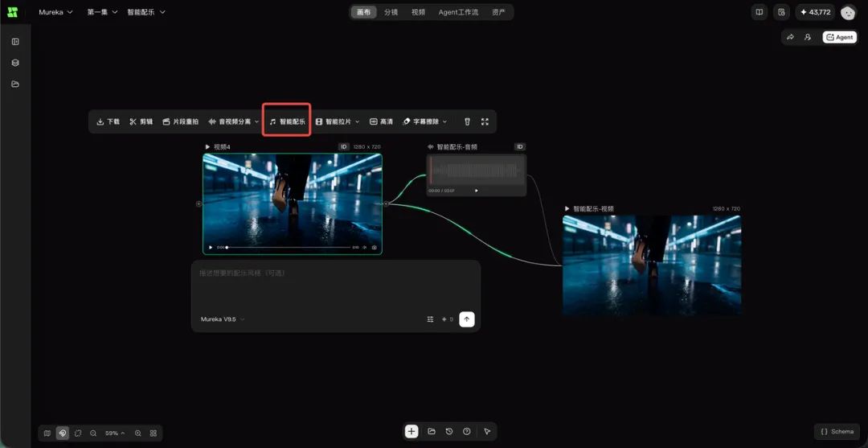The width and height of the screenshot is (868, 448).
Task: Open the 资产 tab
Action: click(498, 12)
